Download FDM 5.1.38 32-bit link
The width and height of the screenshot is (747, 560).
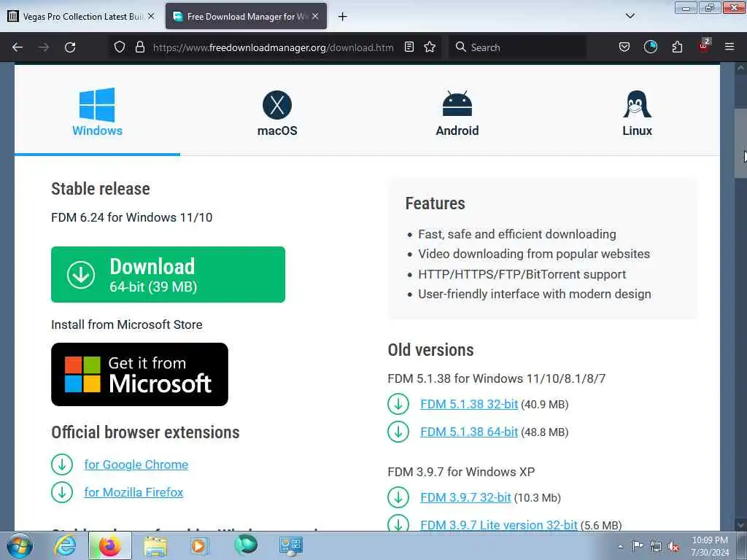[469, 404]
